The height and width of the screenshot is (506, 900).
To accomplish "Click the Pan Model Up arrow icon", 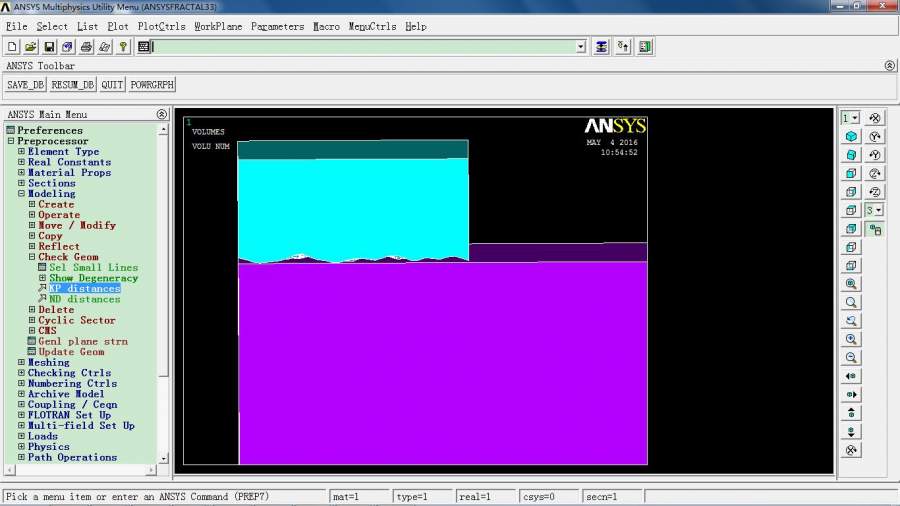I will click(x=851, y=413).
